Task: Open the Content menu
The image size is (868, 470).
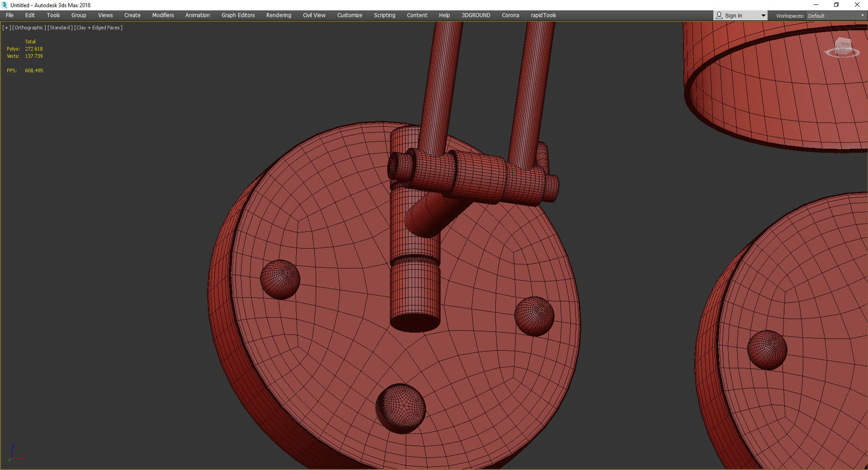Action: pyautogui.click(x=417, y=15)
